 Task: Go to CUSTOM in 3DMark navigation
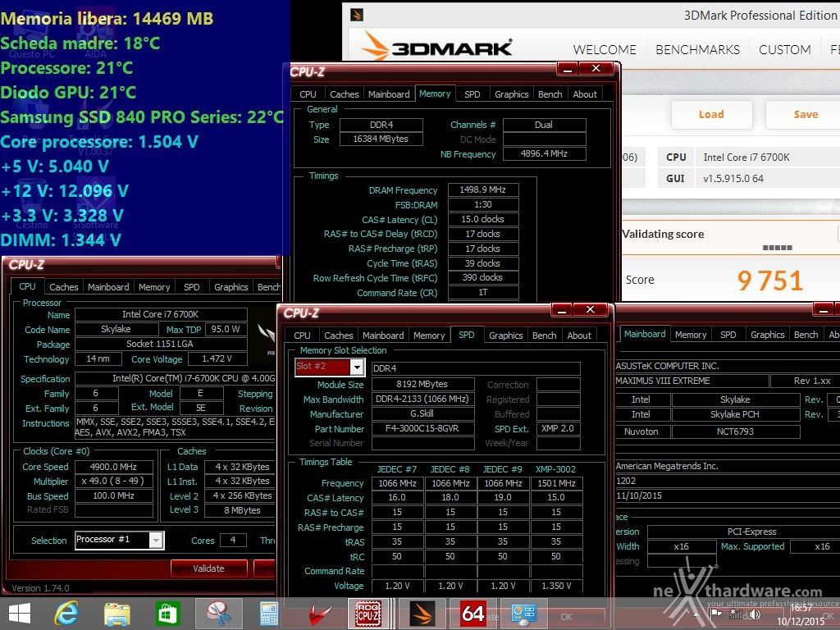tap(785, 50)
